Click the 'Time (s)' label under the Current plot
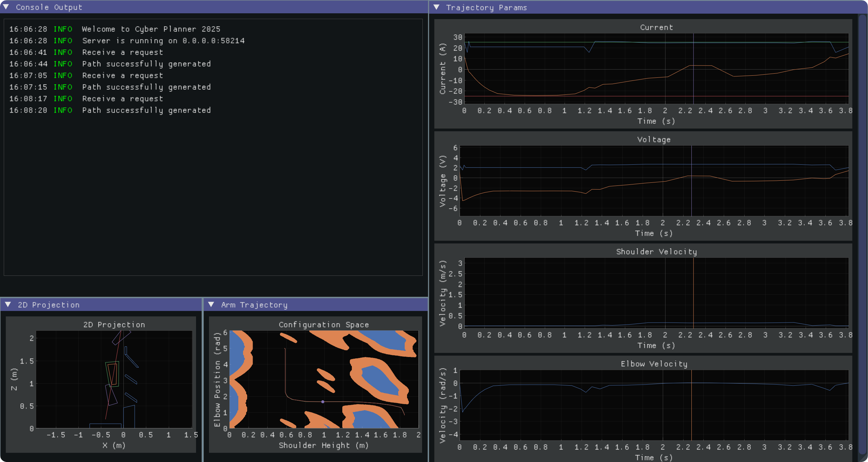 pyautogui.click(x=656, y=121)
